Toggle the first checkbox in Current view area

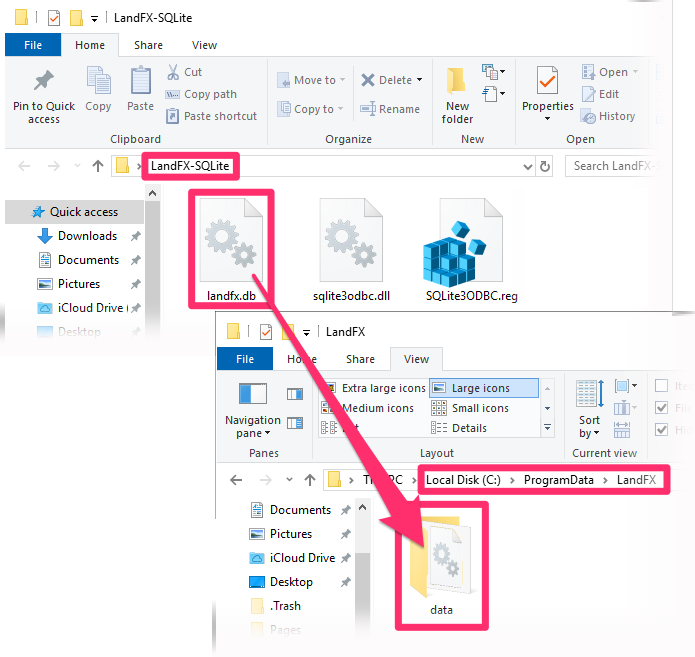[661, 387]
